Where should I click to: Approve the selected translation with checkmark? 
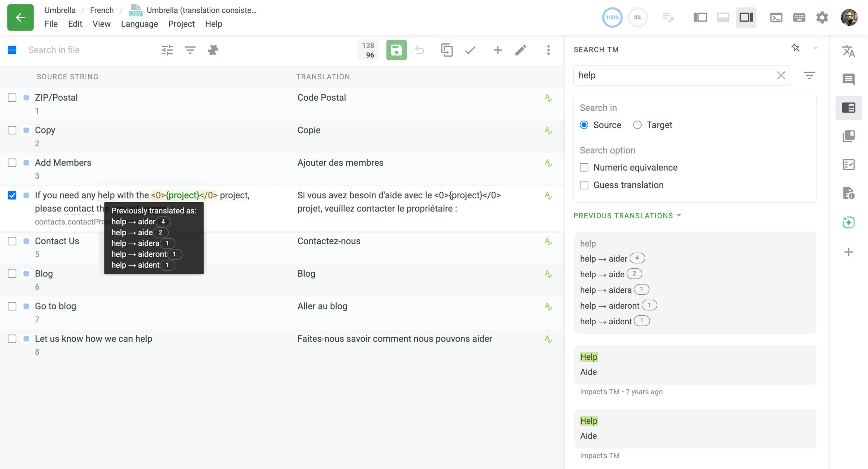click(470, 50)
